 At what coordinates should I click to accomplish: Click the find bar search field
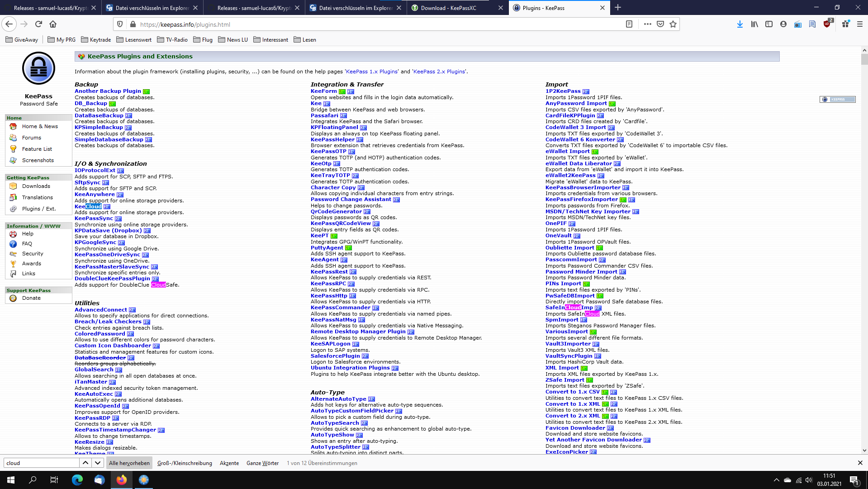pyautogui.click(x=42, y=463)
